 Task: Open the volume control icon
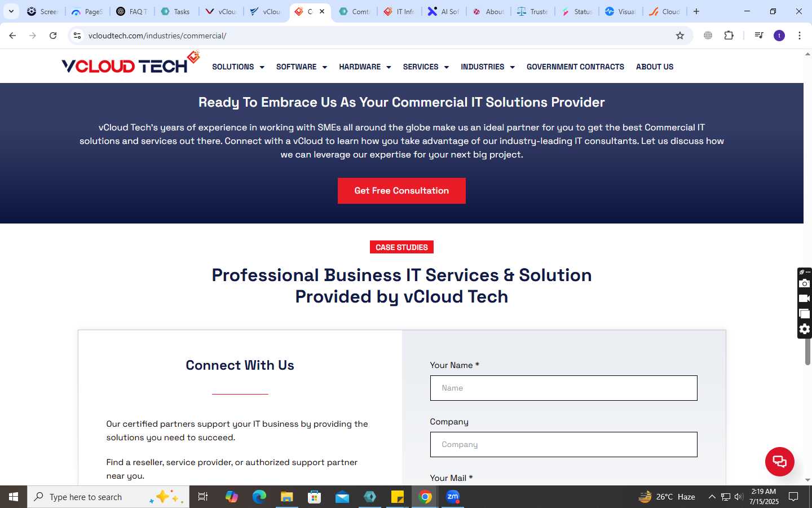click(x=739, y=497)
